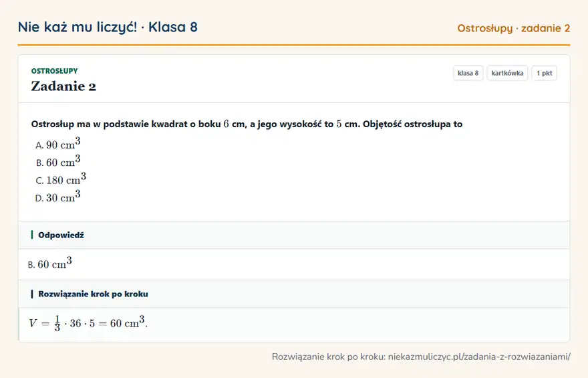Select answer option D. 30 cm³
The width and height of the screenshot is (588, 378).
click(x=57, y=196)
